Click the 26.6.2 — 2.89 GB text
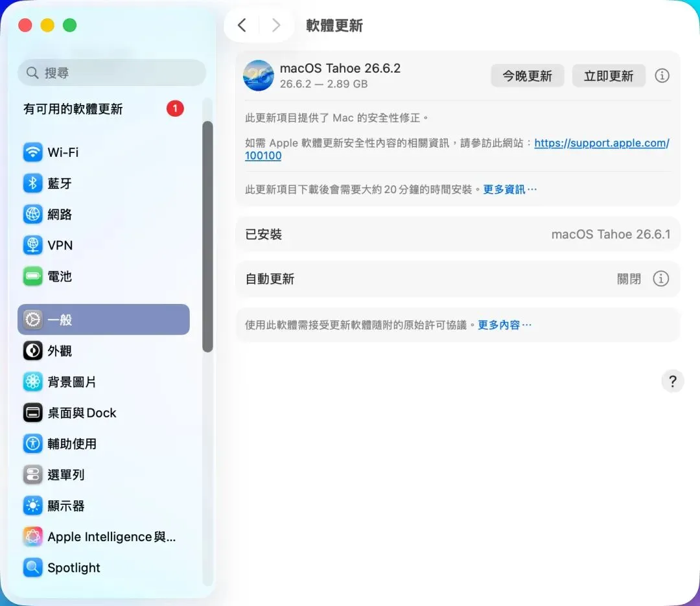Image resolution: width=700 pixels, height=606 pixels. tap(323, 84)
